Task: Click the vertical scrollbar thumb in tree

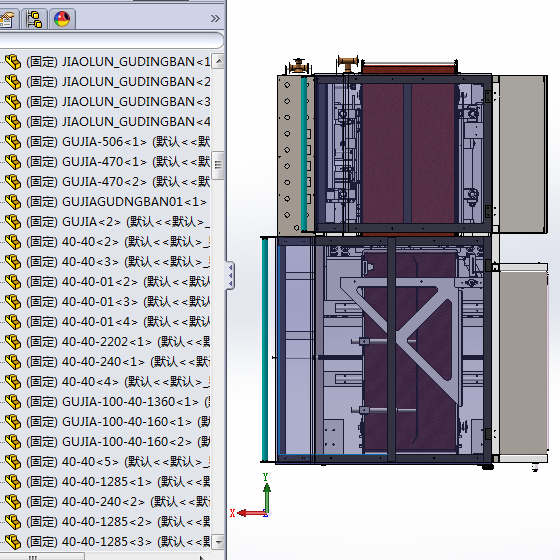Action: 218,165
